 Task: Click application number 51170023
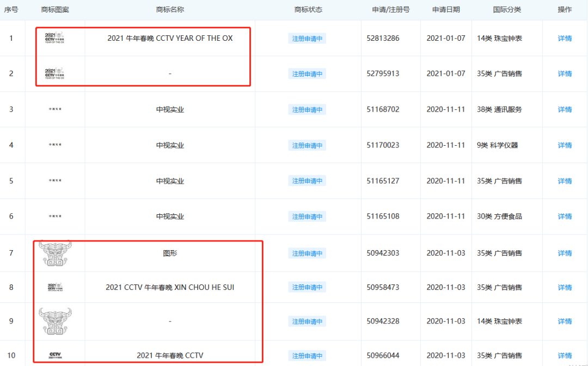coord(383,145)
